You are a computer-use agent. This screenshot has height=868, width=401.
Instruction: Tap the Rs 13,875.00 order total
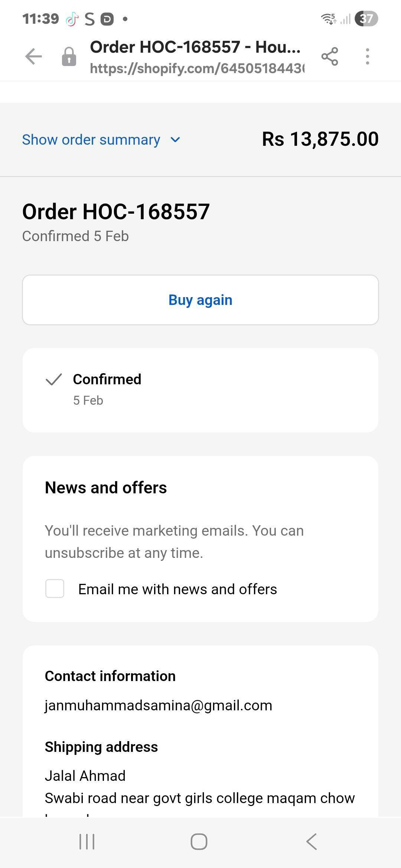click(x=320, y=139)
